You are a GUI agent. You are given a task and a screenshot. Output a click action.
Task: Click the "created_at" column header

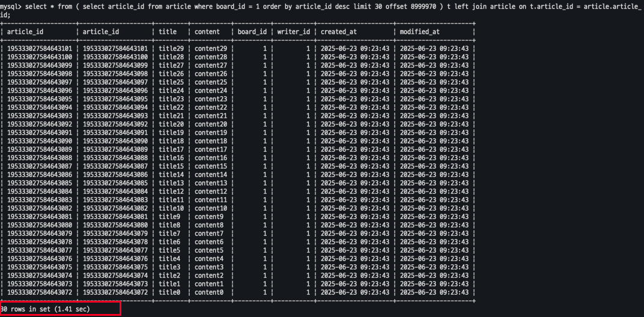point(339,32)
